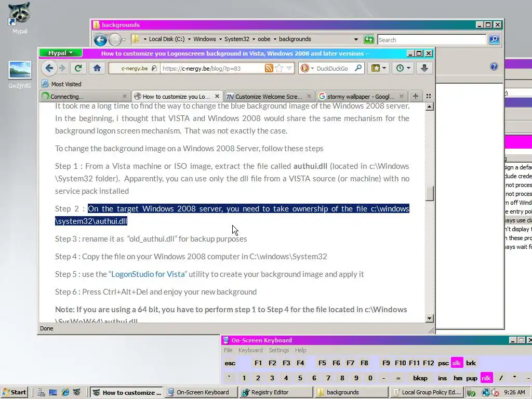Viewport: 532px width, 399px height.
Task: Close the stormy wallpaper tab
Action: point(402,96)
